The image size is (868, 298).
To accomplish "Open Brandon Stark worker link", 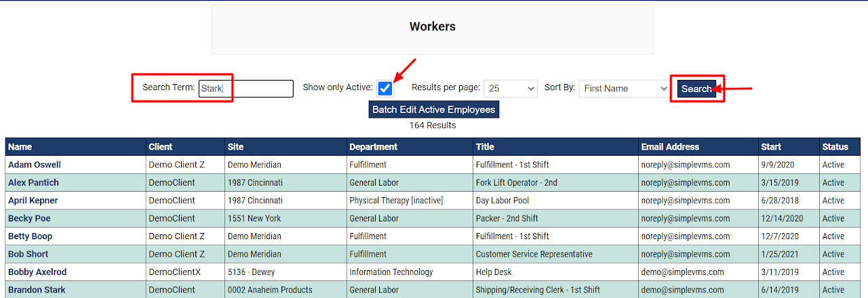I will click(37, 290).
